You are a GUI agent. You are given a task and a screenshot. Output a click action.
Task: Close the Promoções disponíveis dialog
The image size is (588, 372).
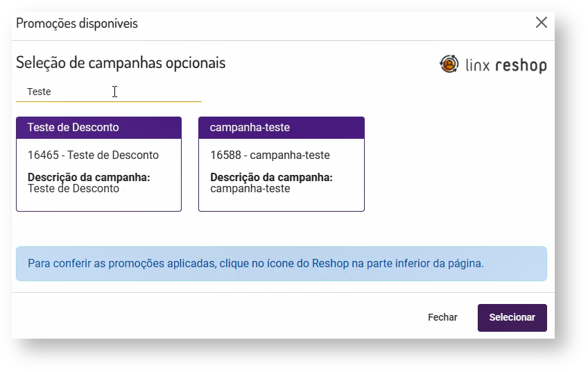[x=542, y=23]
